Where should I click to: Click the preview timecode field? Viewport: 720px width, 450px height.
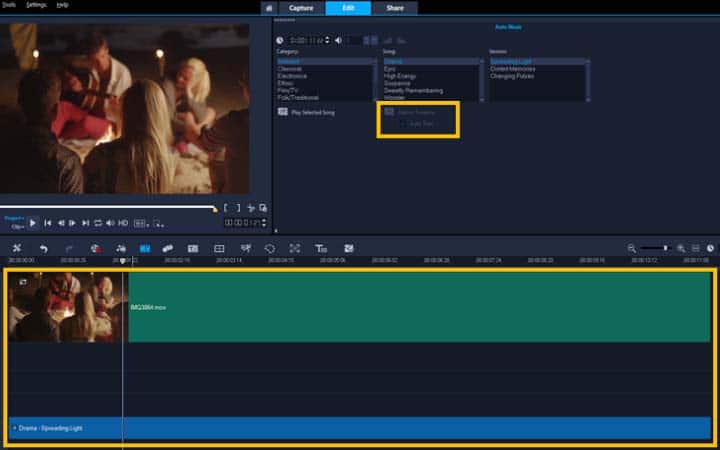click(242, 223)
